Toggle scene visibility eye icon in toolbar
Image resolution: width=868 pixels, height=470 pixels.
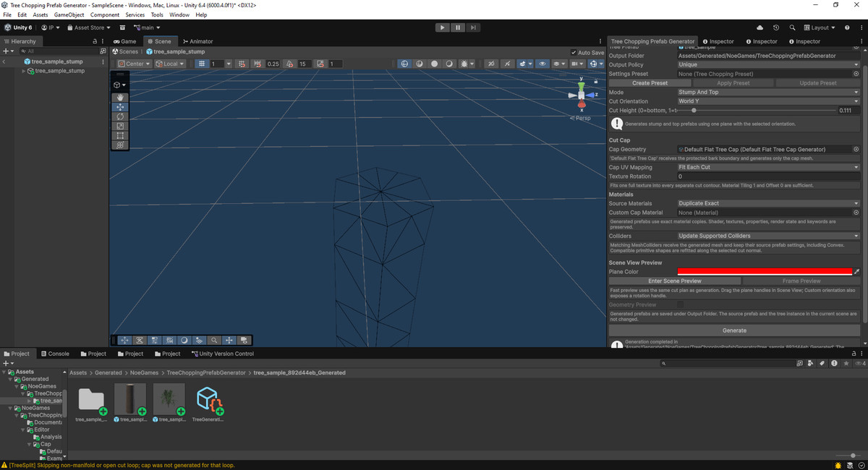[x=542, y=64]
